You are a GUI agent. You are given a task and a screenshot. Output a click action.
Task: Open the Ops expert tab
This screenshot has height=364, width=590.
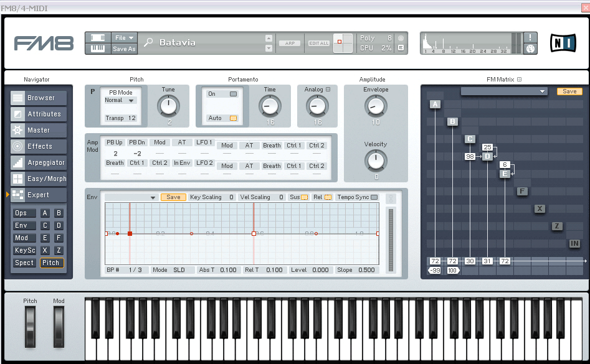pos(24,213)
